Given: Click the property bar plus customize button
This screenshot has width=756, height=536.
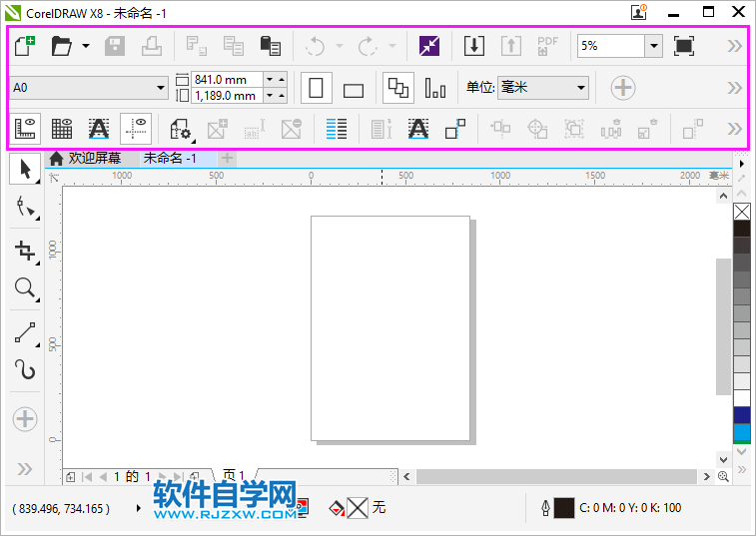Looking at the screenshot, I should 623,88.
